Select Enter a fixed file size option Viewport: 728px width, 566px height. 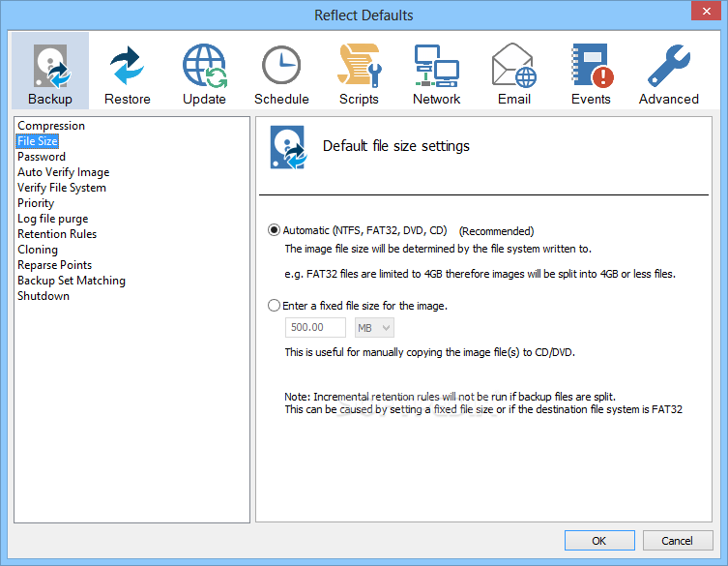pyautogui.click(x=274, y=306)
